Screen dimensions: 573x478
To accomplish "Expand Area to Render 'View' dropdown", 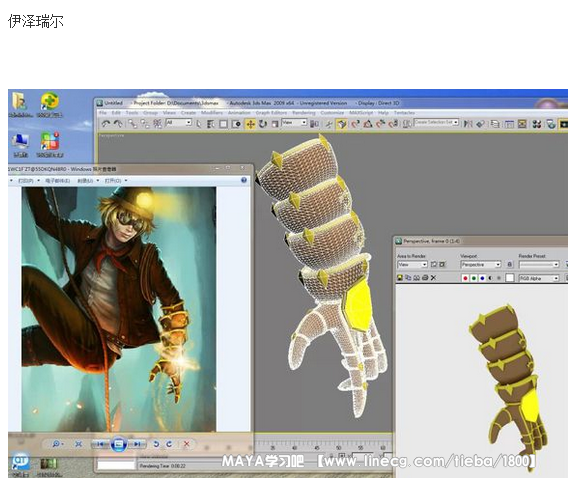I will click(424, 264).
